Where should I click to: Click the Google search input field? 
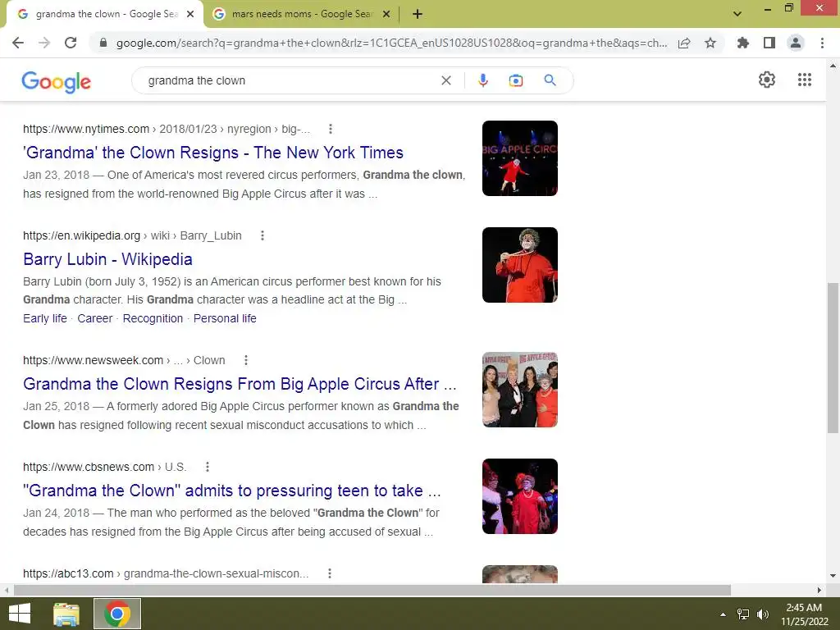tap(290, 80)
